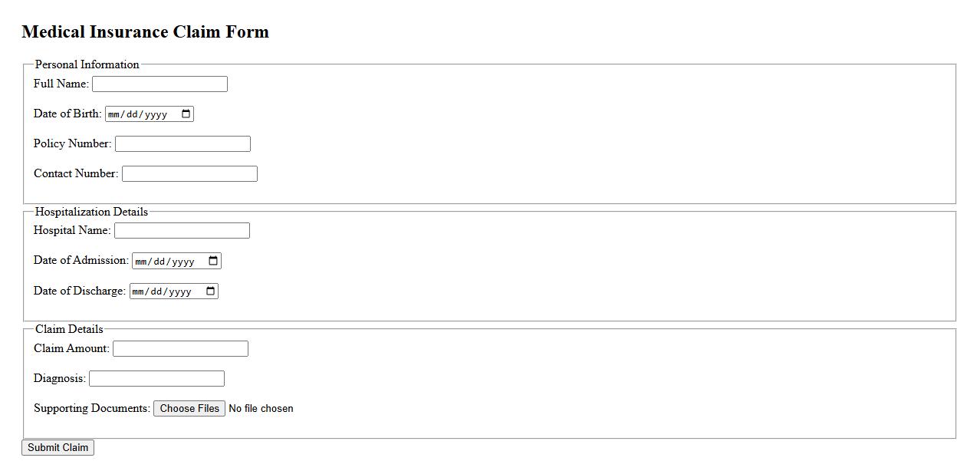Select the Contact Number field
Viewport: 980px width, 461px height.
click(189, 174)
